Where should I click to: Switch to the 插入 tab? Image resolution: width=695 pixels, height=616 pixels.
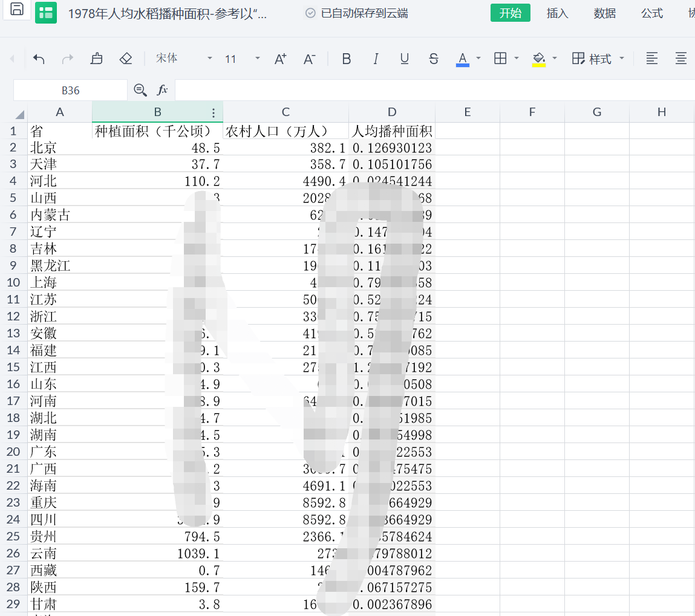coord(557,13)
